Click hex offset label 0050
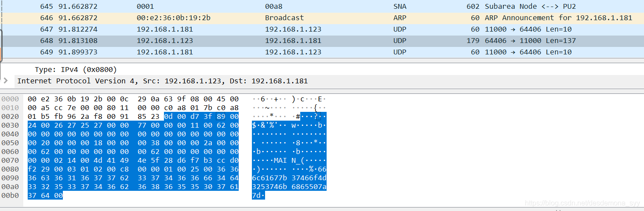 coord(10,143)
